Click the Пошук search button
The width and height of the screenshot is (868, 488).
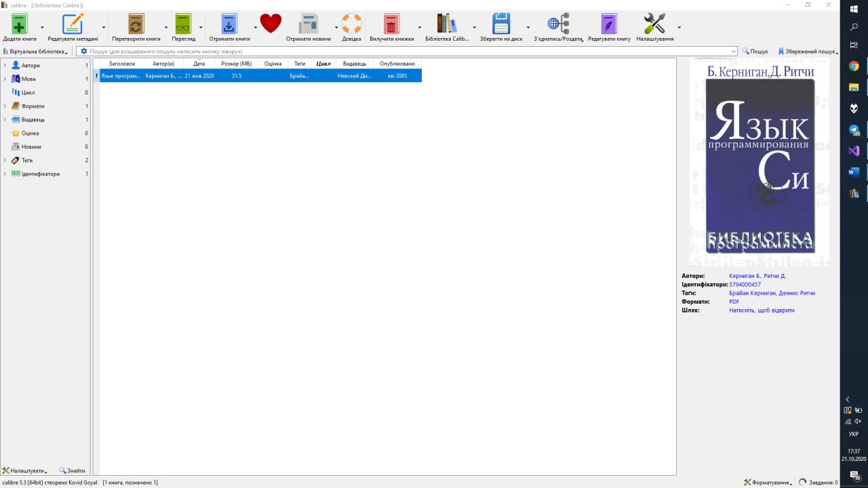pyautogui.click(x=755, y=52)
